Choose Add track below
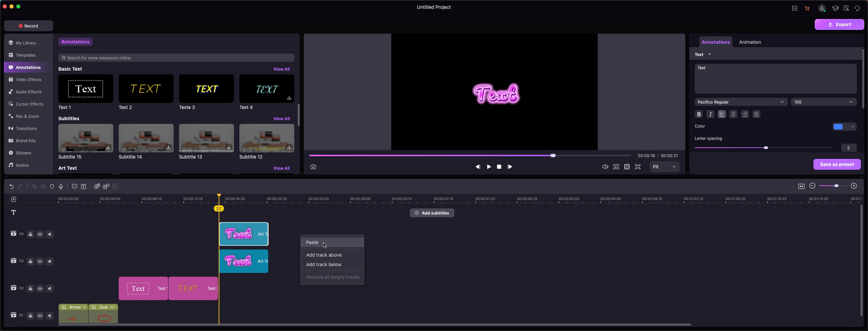The height and width of the screenshot is (331, 868). pyautogui.click(x=324, y=264)
